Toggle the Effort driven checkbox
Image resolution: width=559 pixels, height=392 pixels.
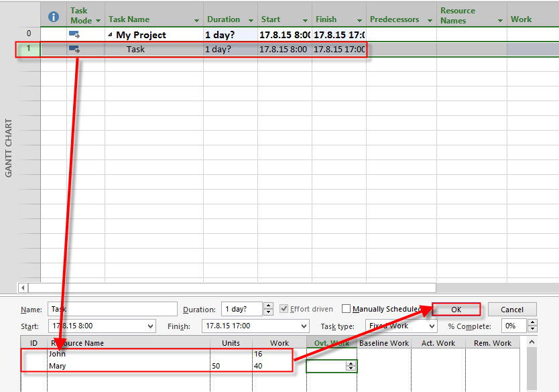(284, 309)
